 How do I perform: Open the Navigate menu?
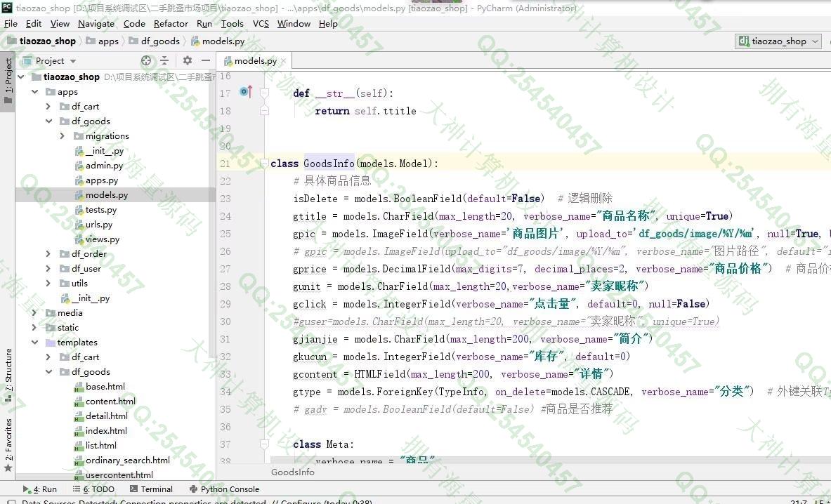(x=96, y=23)
